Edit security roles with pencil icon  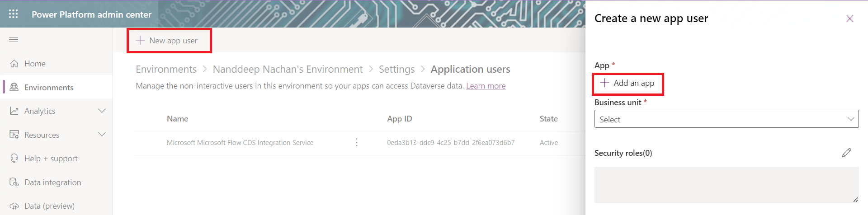click(846, 153)
